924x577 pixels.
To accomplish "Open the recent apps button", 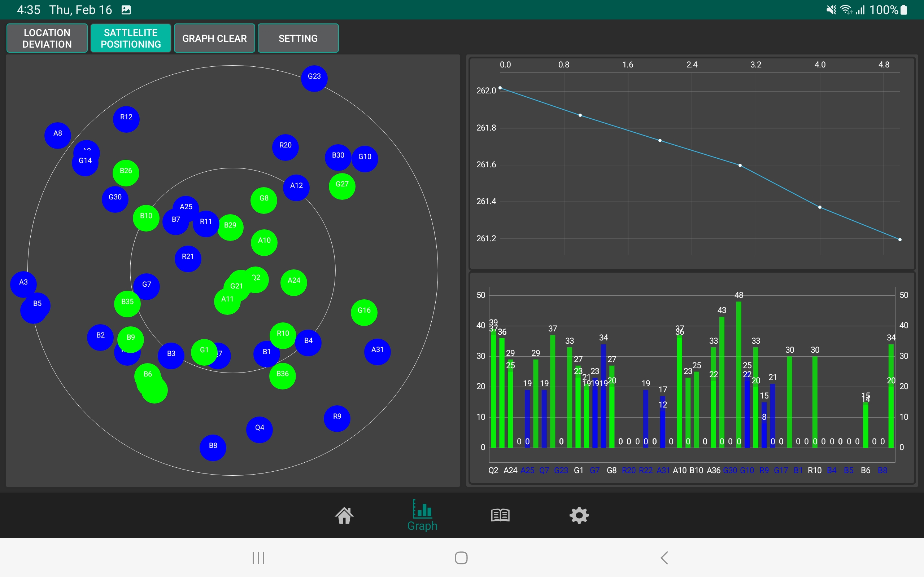I will point(258,558).
